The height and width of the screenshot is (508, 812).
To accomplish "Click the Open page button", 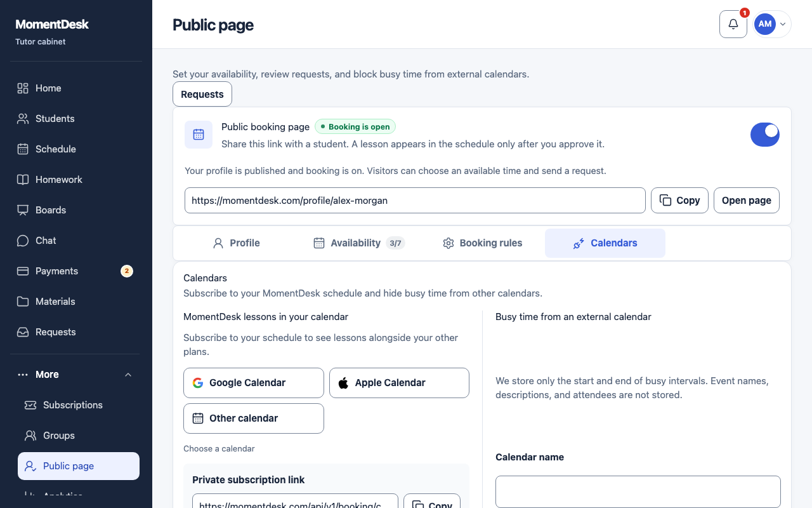I will pos(747,200).
